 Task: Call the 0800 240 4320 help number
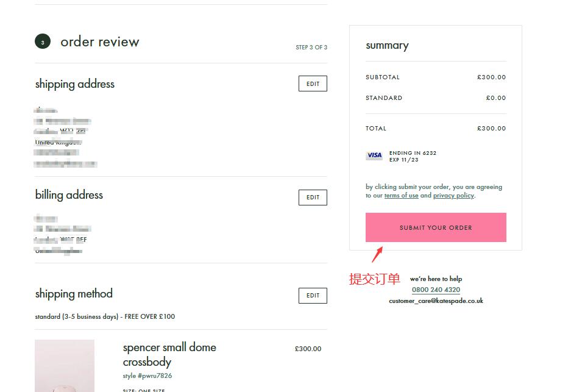coord(436,290)
